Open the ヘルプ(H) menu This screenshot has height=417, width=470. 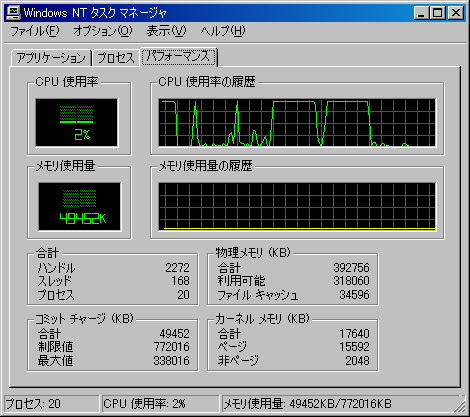pos(223,31)
